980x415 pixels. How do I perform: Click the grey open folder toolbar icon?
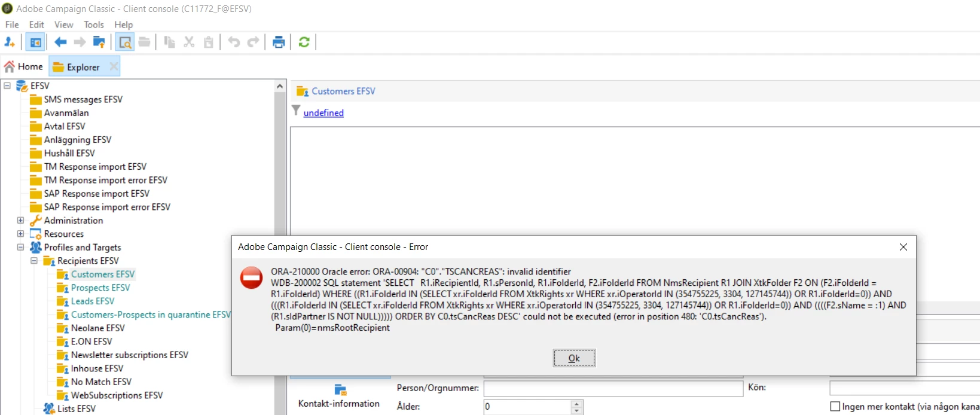144,42
